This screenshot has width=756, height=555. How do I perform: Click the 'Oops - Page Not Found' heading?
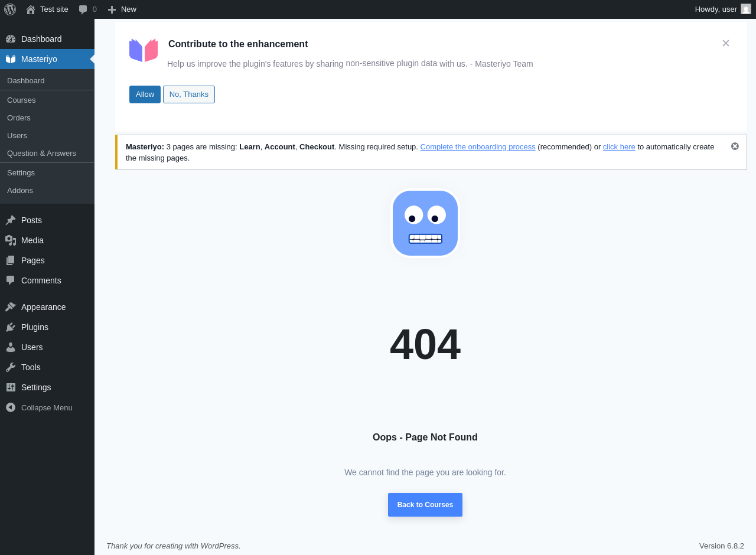[x=425, y=438]
